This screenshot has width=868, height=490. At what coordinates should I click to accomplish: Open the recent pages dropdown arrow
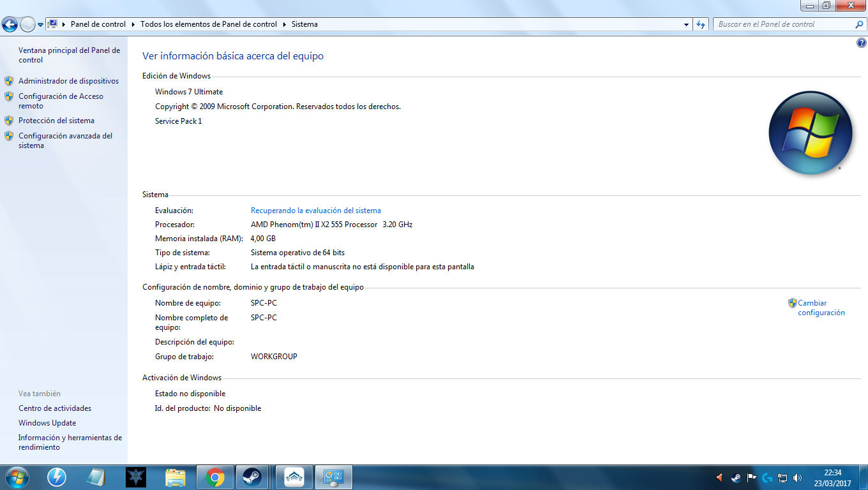click(41, 25)
